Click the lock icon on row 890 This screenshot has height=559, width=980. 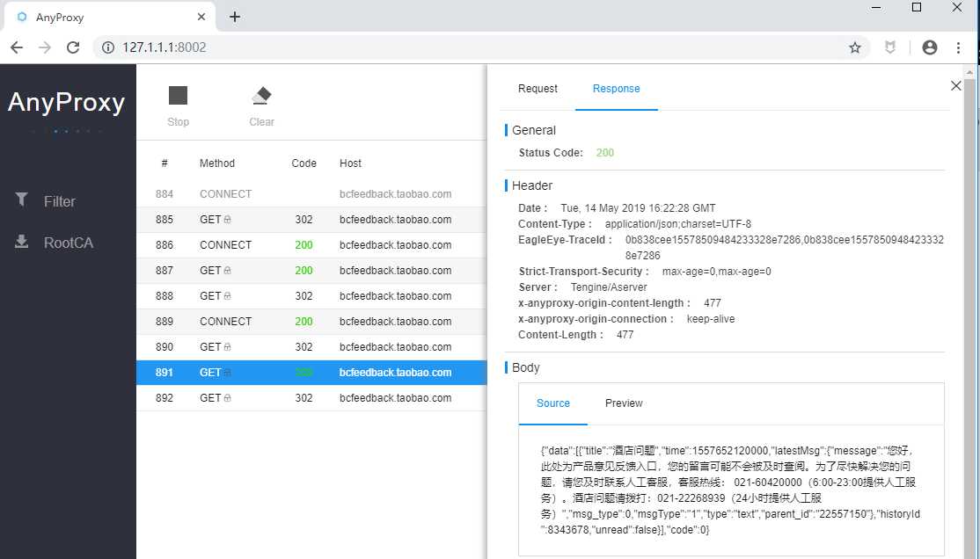(227, 346)
